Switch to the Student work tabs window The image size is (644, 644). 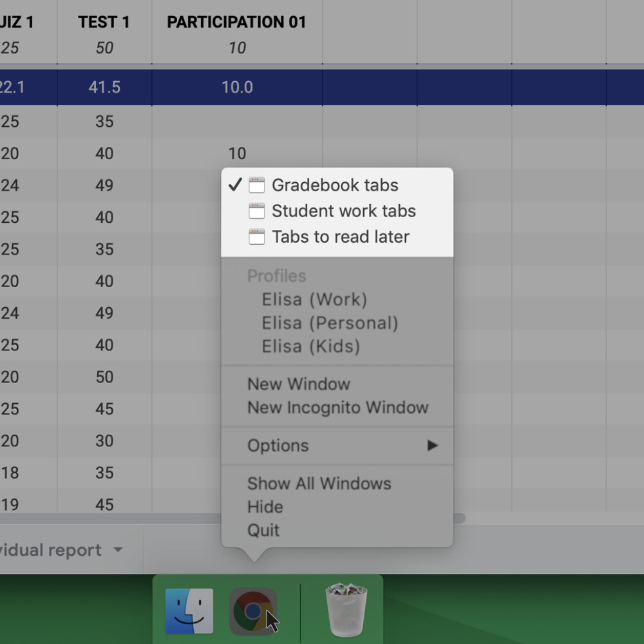[x=344, y=211]
